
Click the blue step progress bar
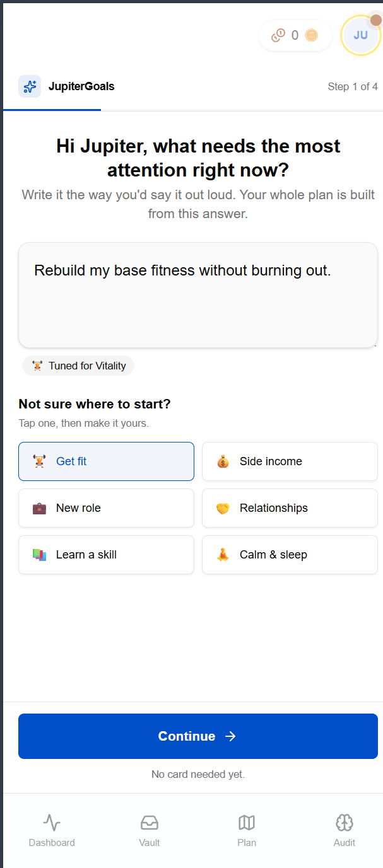pyautogui.click(x=52, y=110)
